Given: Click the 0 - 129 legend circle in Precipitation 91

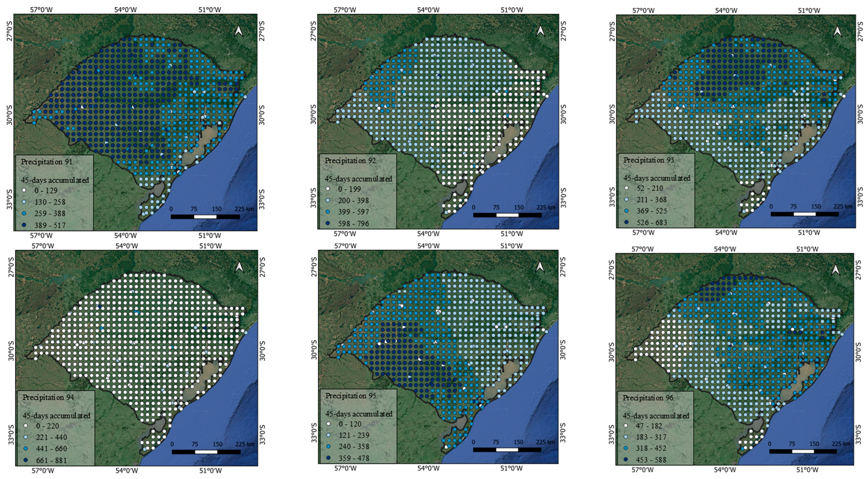Looking at the screenshot, I should point(24,191).
